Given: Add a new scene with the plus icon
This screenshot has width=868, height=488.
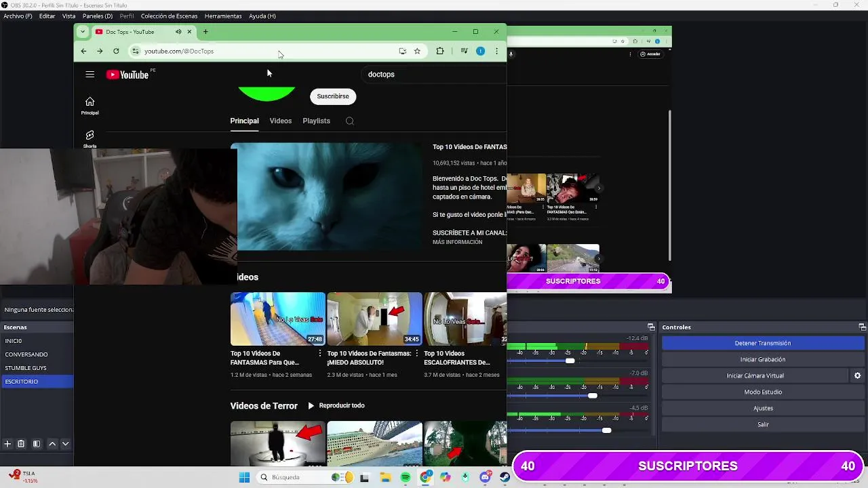Looking at the screenshot, I should pos(7,444).
